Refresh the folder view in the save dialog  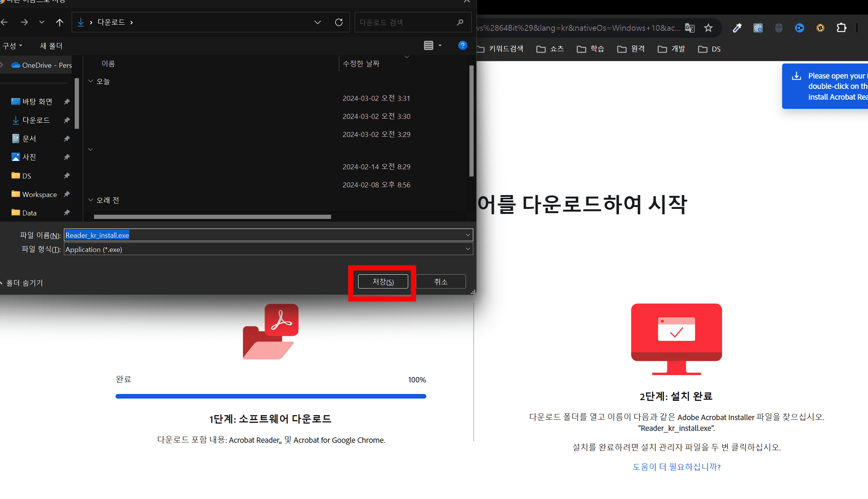(338, 22)
